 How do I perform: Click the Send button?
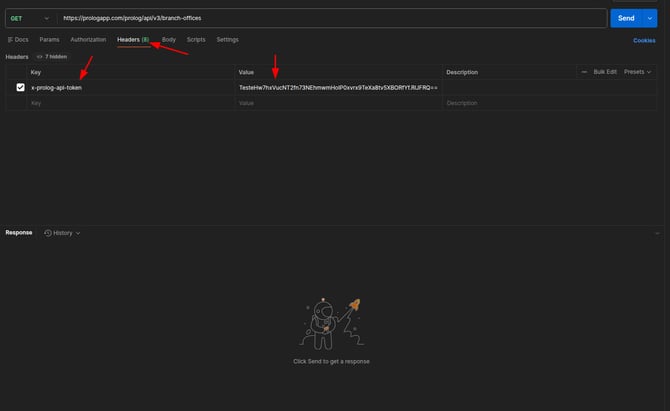click(626, 18)
